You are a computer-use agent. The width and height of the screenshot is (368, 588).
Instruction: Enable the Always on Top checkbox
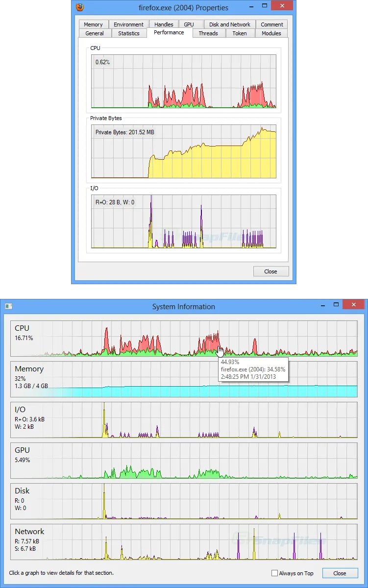[275, 573]
